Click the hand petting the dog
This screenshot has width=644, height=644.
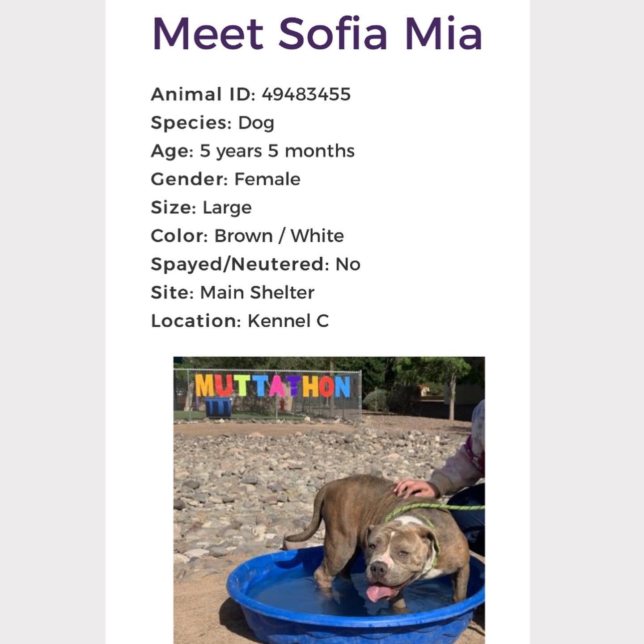tap(415, 488)
